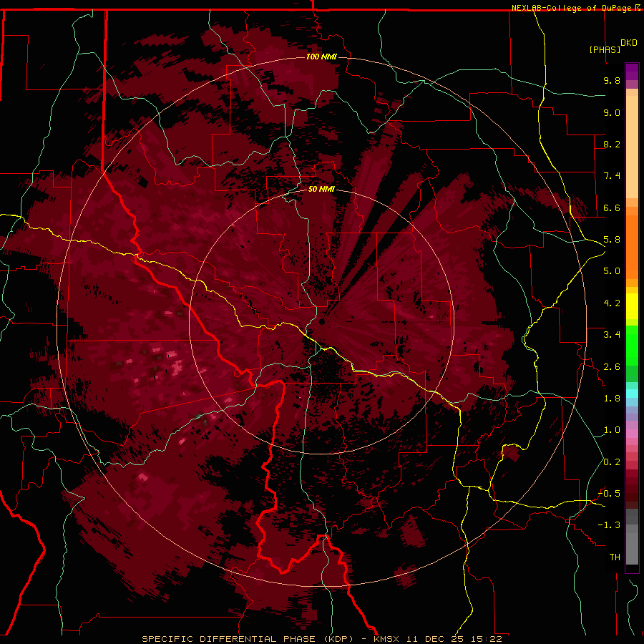Click the cyan segment of the color bar

pyautogui.click(x=632, y=394)
